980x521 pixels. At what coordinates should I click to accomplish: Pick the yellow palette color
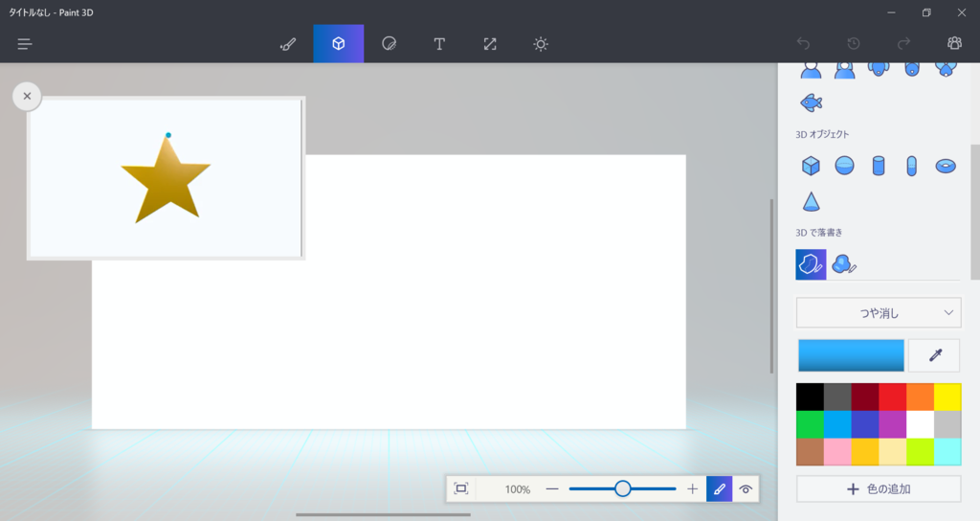click(947, 397)
